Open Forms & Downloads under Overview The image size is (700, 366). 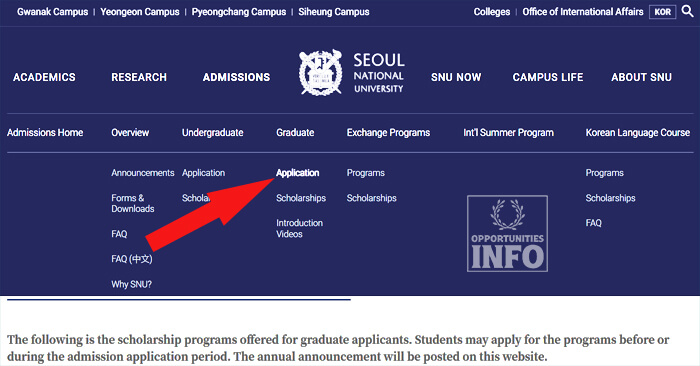coord(133,203)
